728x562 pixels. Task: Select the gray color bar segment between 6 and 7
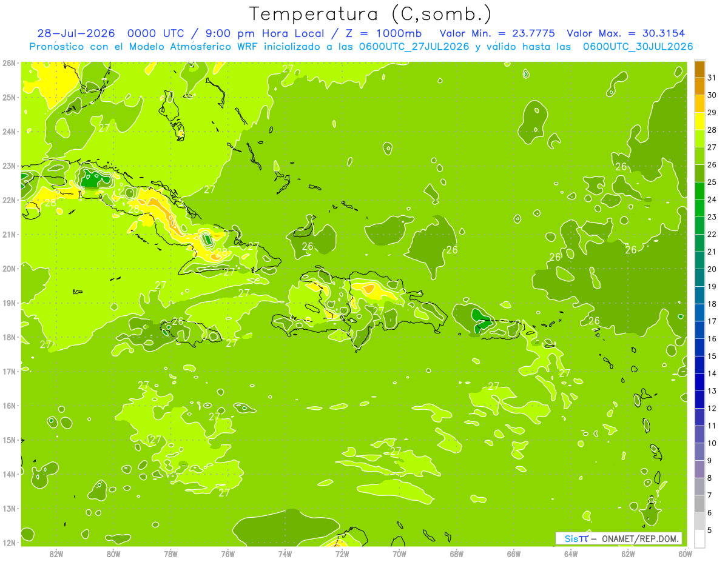699,504
